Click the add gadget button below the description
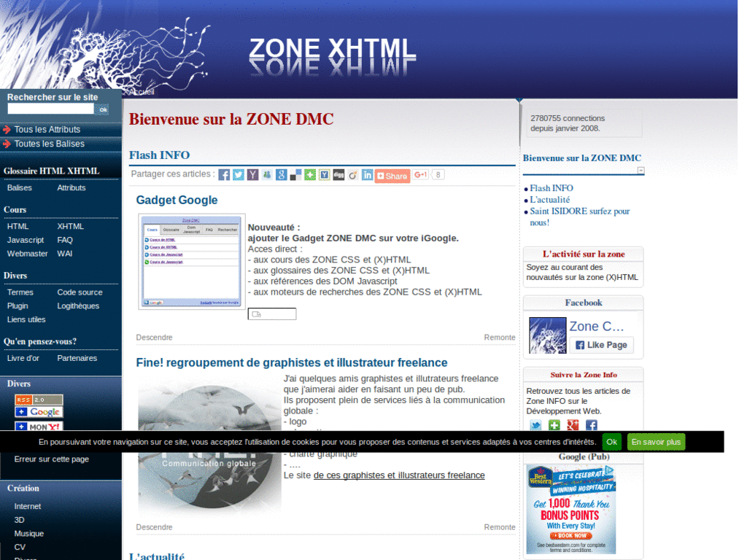Viewport: 747px width, 560px height. click(x=272, y=314)
